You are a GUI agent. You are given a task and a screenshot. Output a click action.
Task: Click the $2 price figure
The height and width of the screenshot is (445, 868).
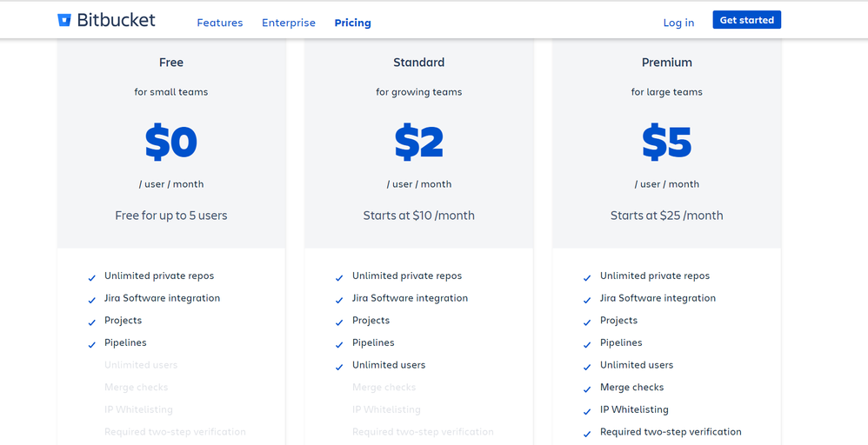[419, 143]
